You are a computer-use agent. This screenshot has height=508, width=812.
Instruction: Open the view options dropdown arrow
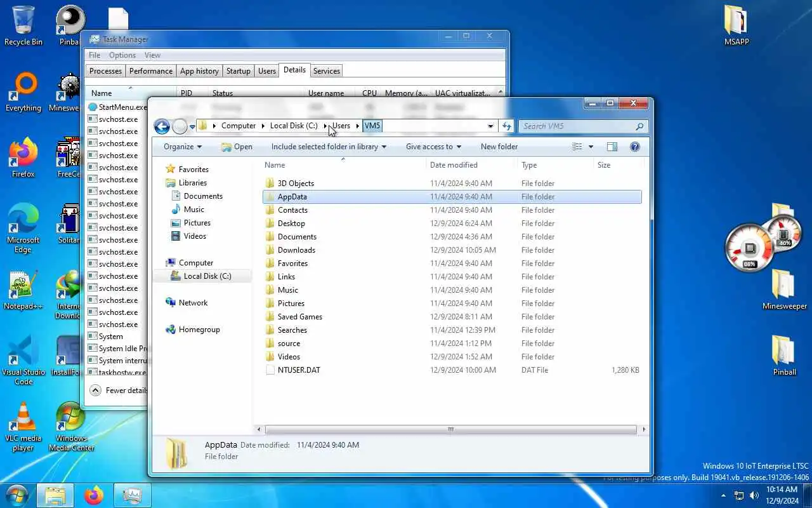[x=591, y=147]
